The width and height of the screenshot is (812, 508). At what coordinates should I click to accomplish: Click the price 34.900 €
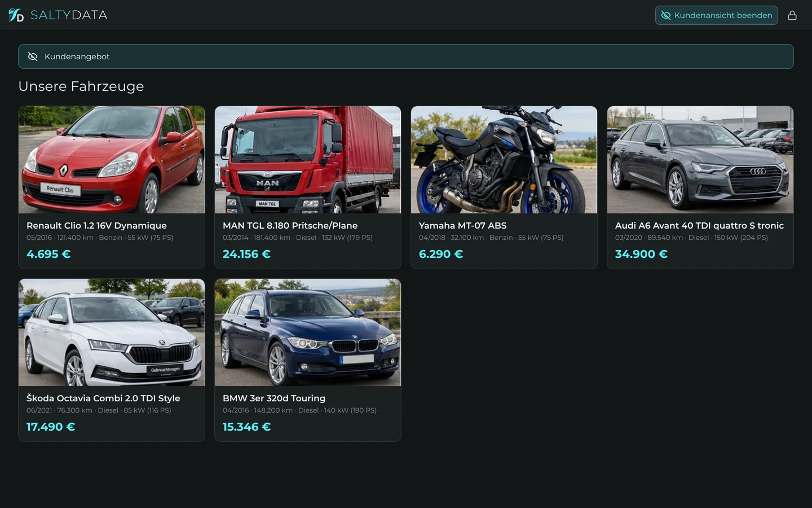pos(641,254)
